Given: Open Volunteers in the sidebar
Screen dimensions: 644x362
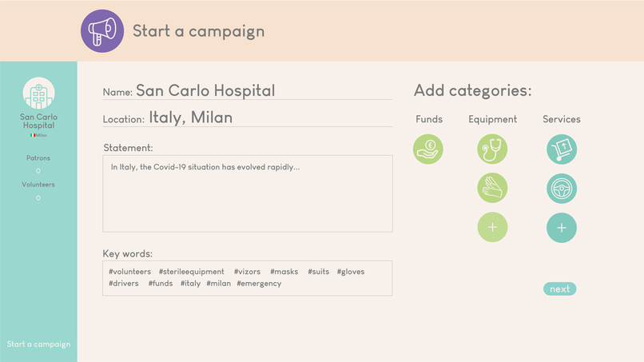Looking at the screenshot, I should point(38,185).
